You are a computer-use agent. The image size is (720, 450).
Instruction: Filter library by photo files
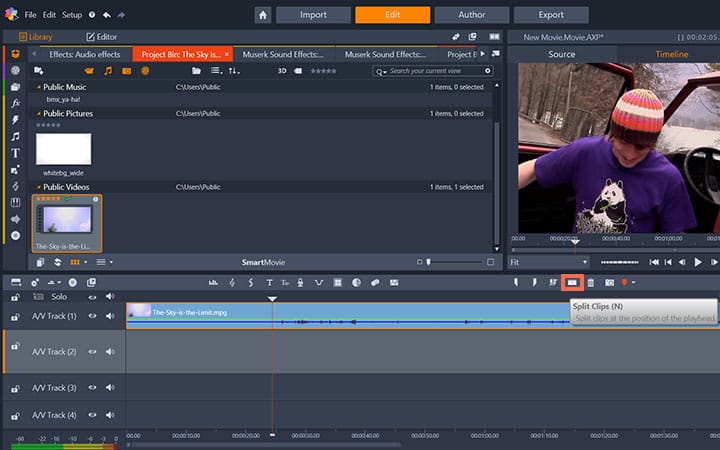[126, 71]
